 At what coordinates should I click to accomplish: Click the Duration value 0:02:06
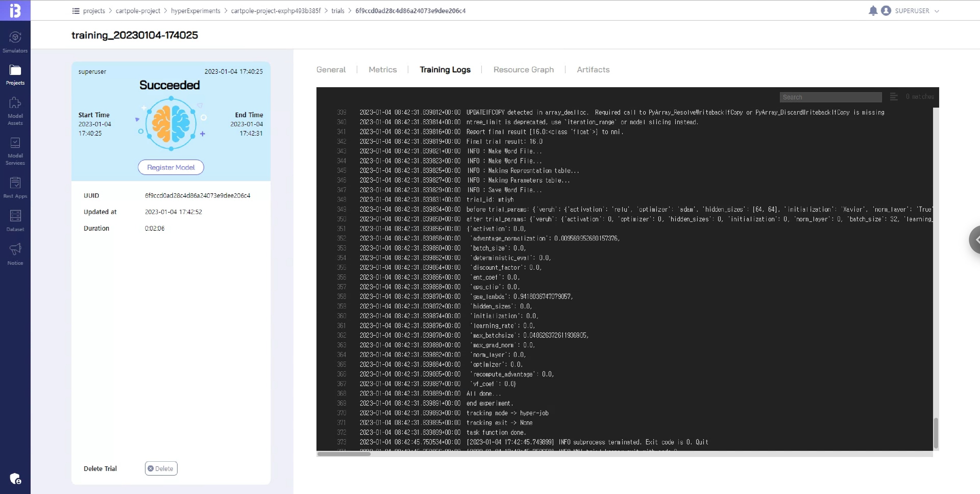point(155,228)
